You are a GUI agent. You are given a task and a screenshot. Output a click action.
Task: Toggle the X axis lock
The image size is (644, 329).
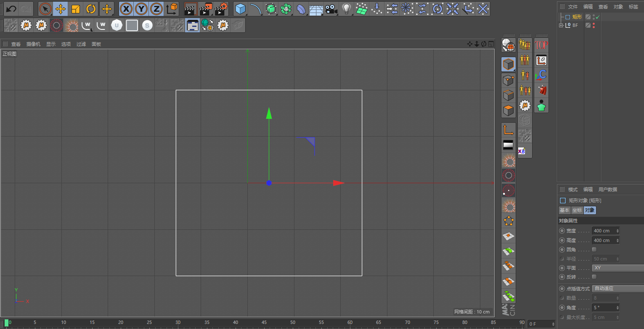pos(126,8)
